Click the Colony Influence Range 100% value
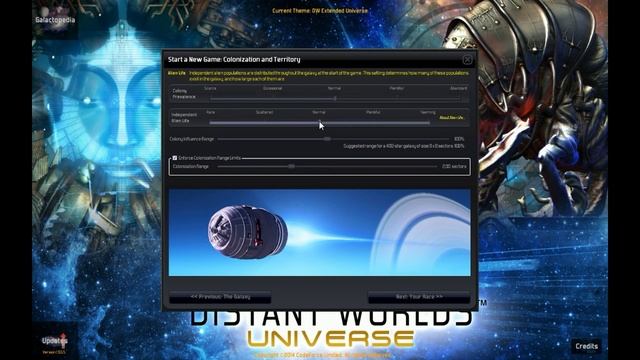Image resolution: width=640 pixels, height=360 pixels. tap(459, 139)
